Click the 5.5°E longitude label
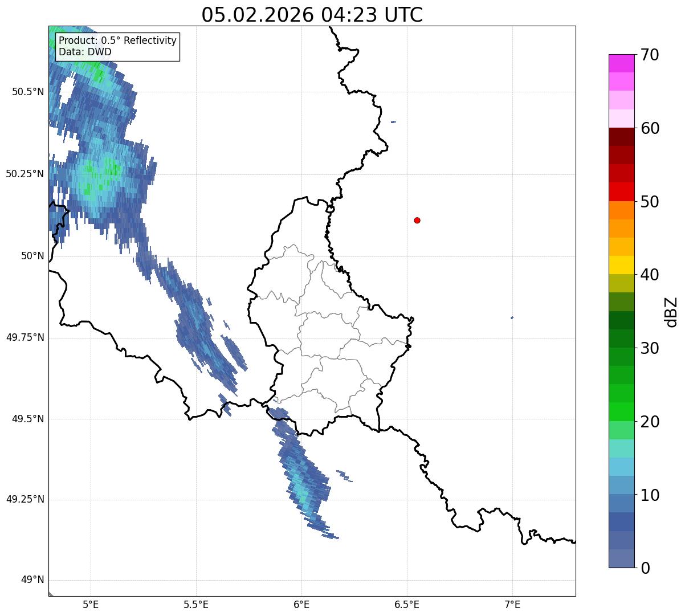This screenshot has width=685, height=616. coord(196,605)
